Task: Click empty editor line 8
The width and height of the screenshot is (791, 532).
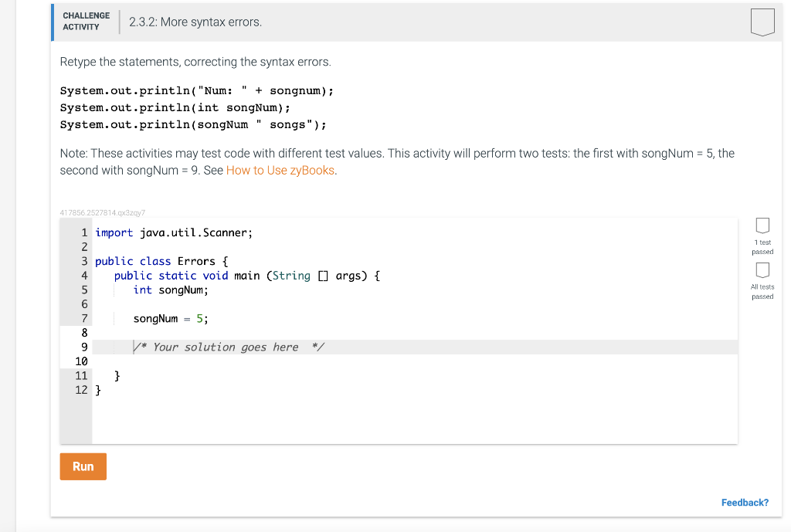Action: pyautogui.click(x=415, y=333)
